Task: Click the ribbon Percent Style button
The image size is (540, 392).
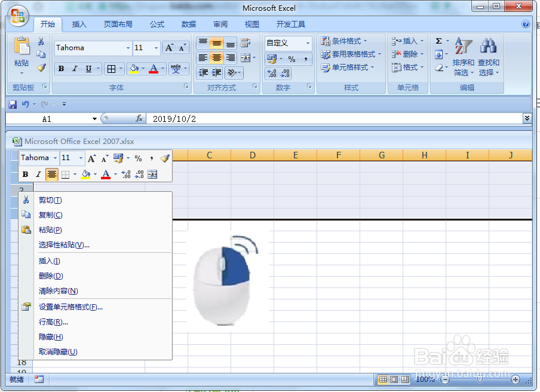Action: 292,59
